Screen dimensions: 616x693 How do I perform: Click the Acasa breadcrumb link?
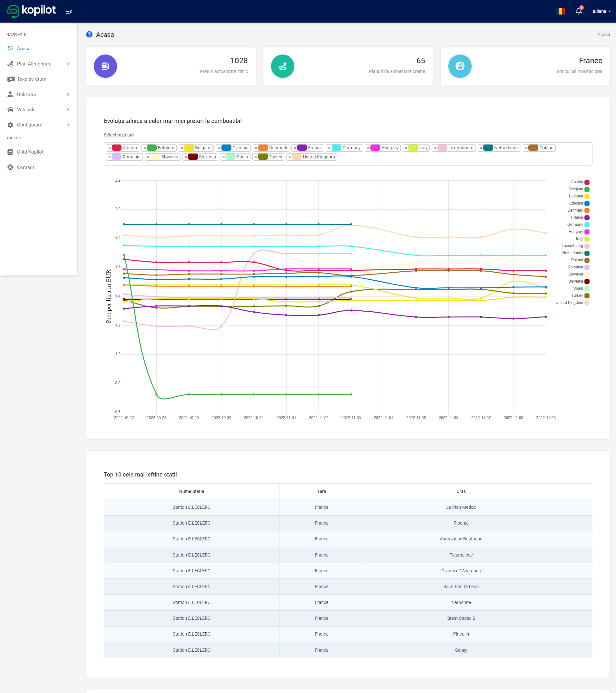tap(603, 35)
